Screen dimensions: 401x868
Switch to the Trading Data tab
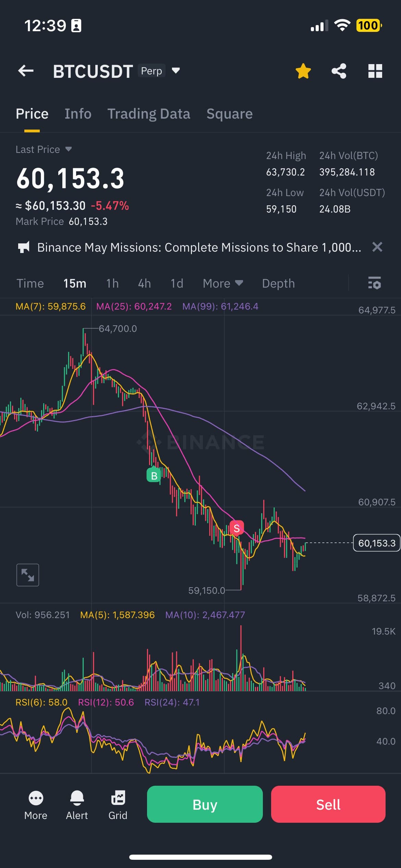pos(149,114)
